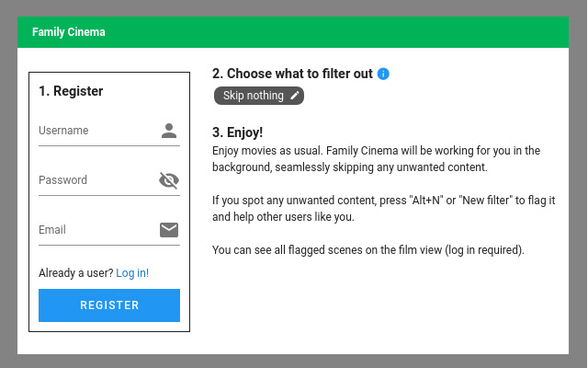Select the "2. Choose what to filter out" heading
Viewport: 588px width, 368px height.
click(x=292, y=74)
